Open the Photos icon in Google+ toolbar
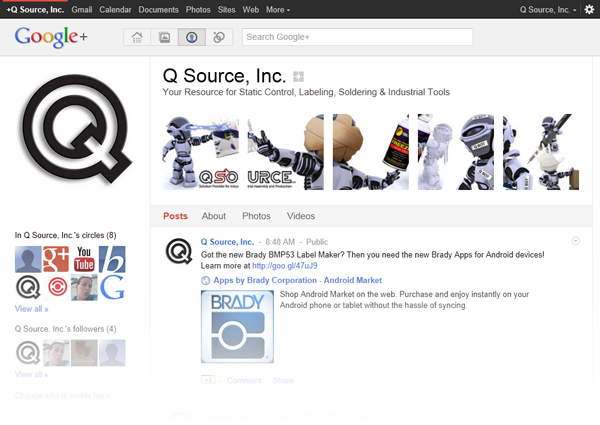The image size is (600, 425). click(x=165, y=37)
